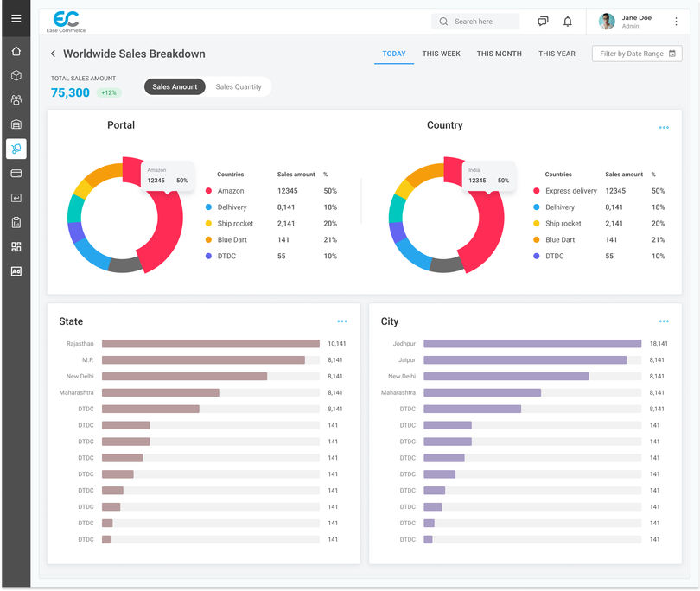This screenshot has height=591, width=700.
Task: Open the user menu kebab beside Jane Doe
Action: 676,22
